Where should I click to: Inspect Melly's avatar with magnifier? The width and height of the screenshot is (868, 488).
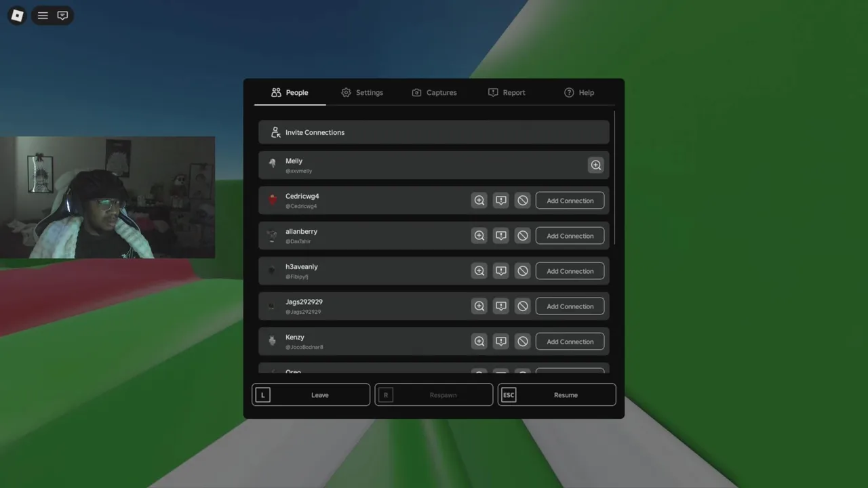595,165
